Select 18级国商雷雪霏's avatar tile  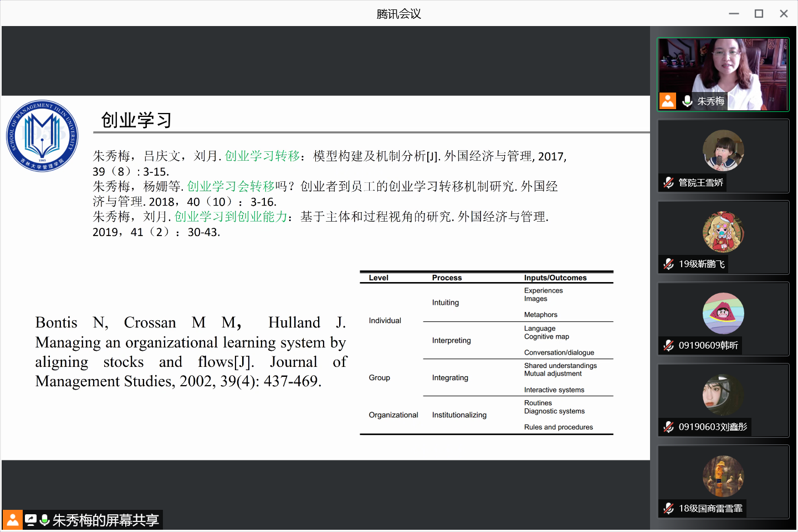[723, 476]
